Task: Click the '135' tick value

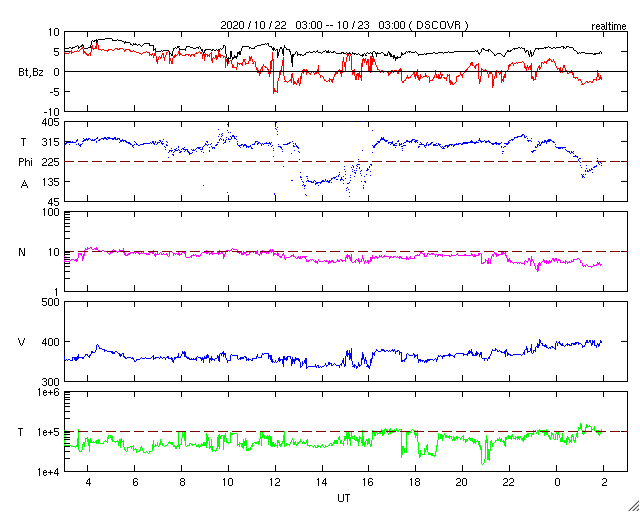Action: pos(53,181)
